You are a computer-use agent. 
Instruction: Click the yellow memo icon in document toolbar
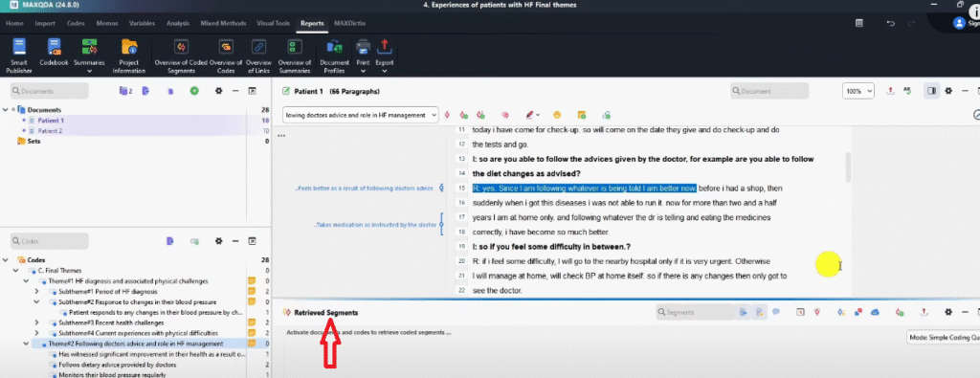[581, 115]
